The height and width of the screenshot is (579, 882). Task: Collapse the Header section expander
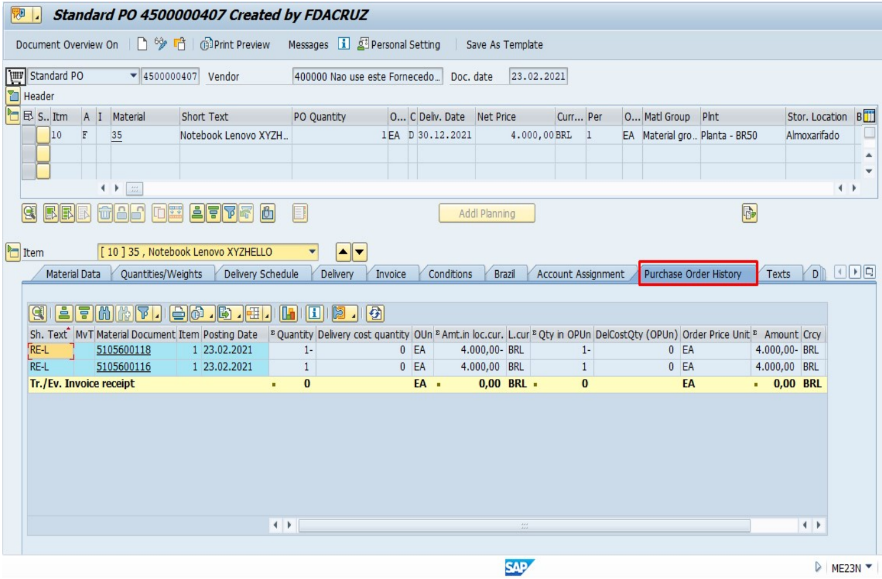click(13, 96)
